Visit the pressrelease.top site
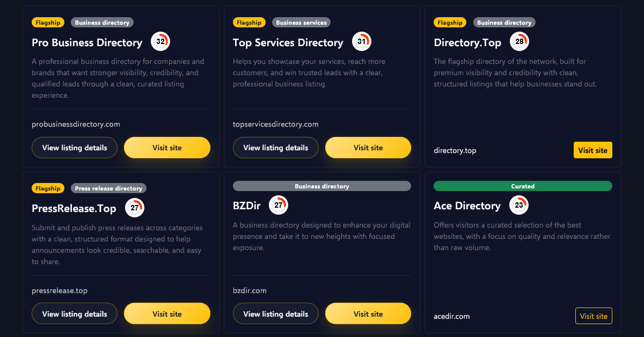 tap(167, 314)
